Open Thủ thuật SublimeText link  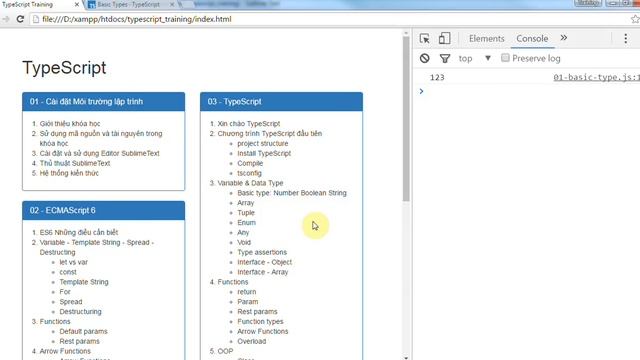coord(75,163)
